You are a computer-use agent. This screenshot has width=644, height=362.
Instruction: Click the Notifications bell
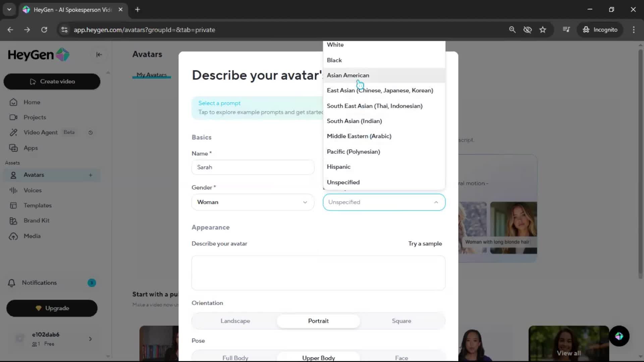pos(12,283)
